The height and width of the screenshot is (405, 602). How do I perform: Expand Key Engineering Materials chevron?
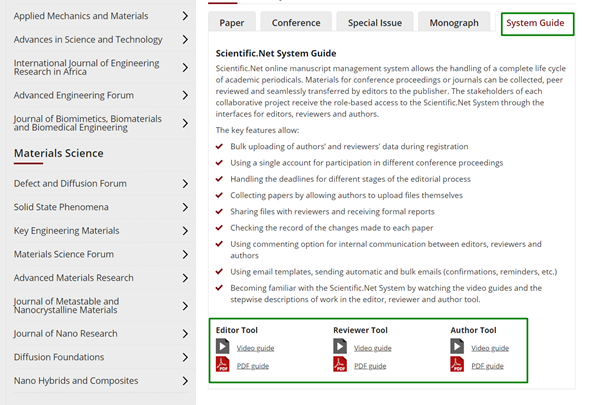(185, 231)
